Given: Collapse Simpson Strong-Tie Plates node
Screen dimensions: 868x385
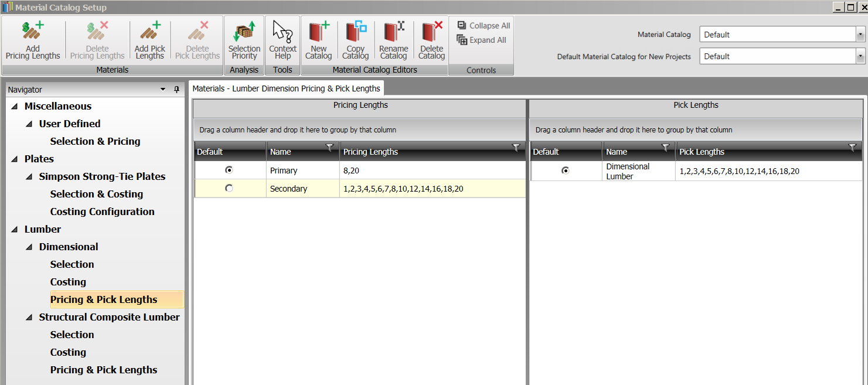Looking at the screenshot, I should (x=29, y=177).
